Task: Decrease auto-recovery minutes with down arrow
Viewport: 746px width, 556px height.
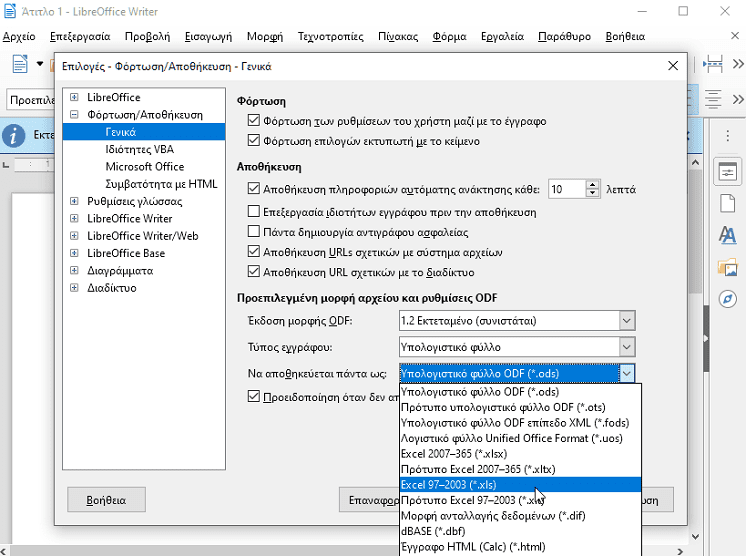Action: pyautogui.click(x=592, y=193)
